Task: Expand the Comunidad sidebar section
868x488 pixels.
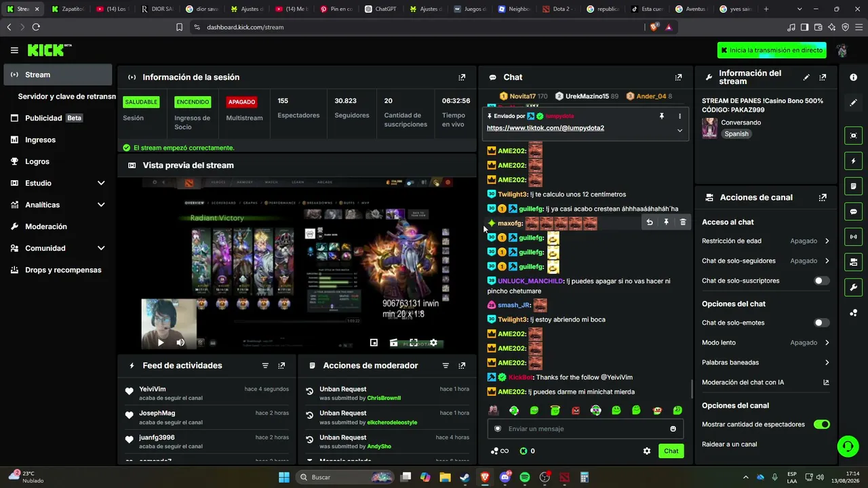Action: pyautogui.click(x=101, y=248)
